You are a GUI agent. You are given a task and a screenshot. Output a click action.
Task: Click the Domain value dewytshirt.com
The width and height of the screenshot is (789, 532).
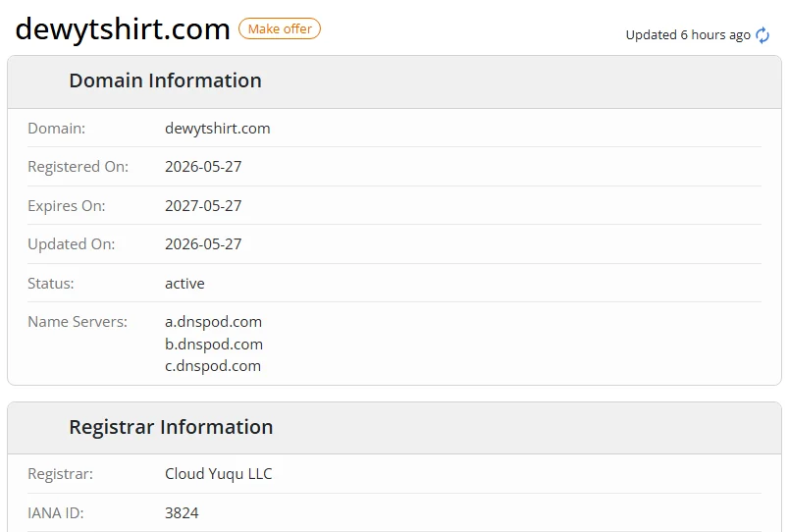(218, 129)
